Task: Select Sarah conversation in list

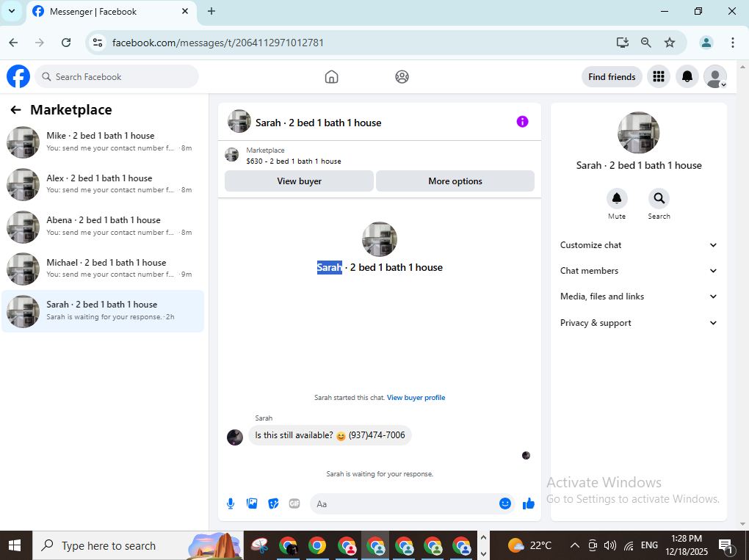Action: (103, 310)
